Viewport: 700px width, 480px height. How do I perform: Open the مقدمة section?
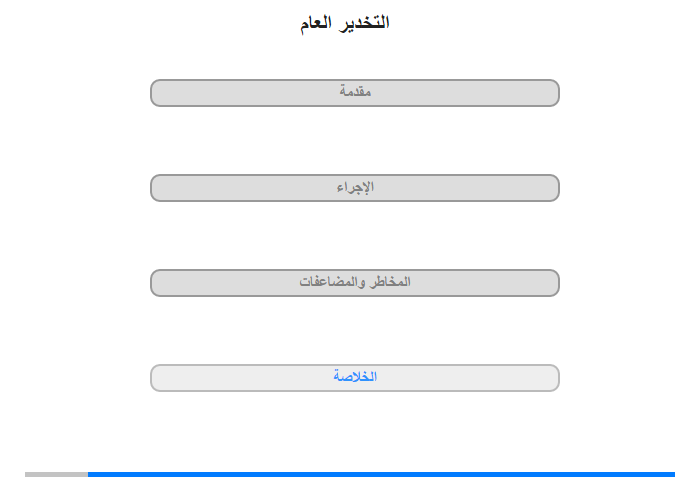tap(354, 93)
